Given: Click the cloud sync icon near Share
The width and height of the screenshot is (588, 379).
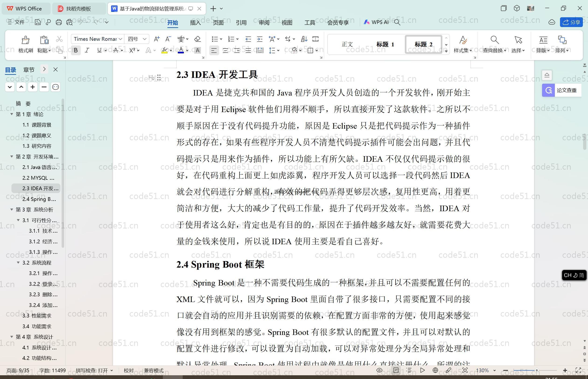Looking at the screenshot, I should pyautogui.click(x=552, y=22).
